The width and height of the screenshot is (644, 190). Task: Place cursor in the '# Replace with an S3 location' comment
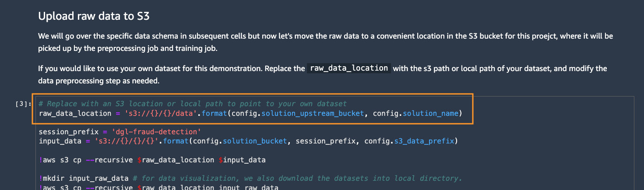[193, 104]
